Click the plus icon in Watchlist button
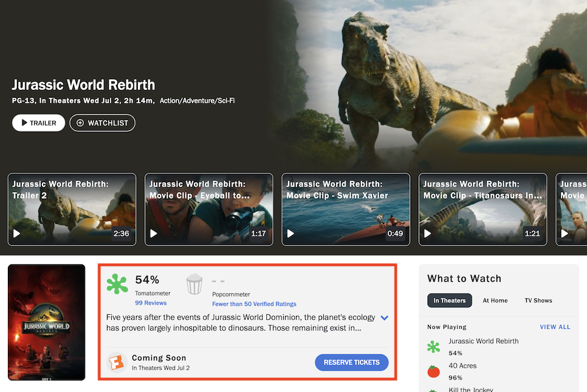 [80, 123]
